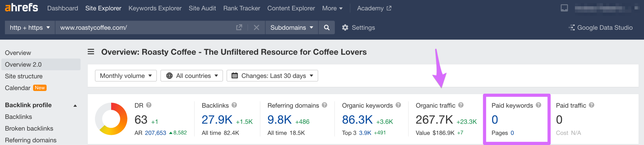This screenshot has width=644, height=145.
Task: Click the Value $186.9K text
Action: (435, 133)
